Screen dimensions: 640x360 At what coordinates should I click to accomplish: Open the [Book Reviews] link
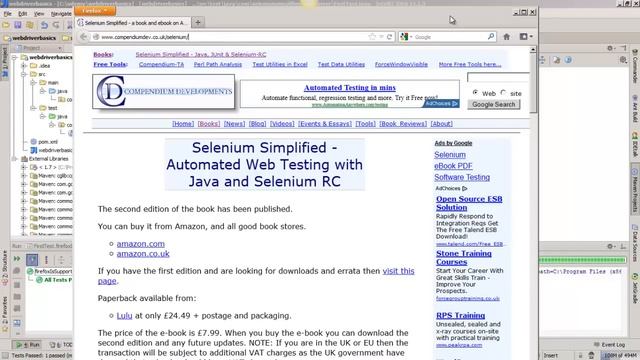pos(403,124)
